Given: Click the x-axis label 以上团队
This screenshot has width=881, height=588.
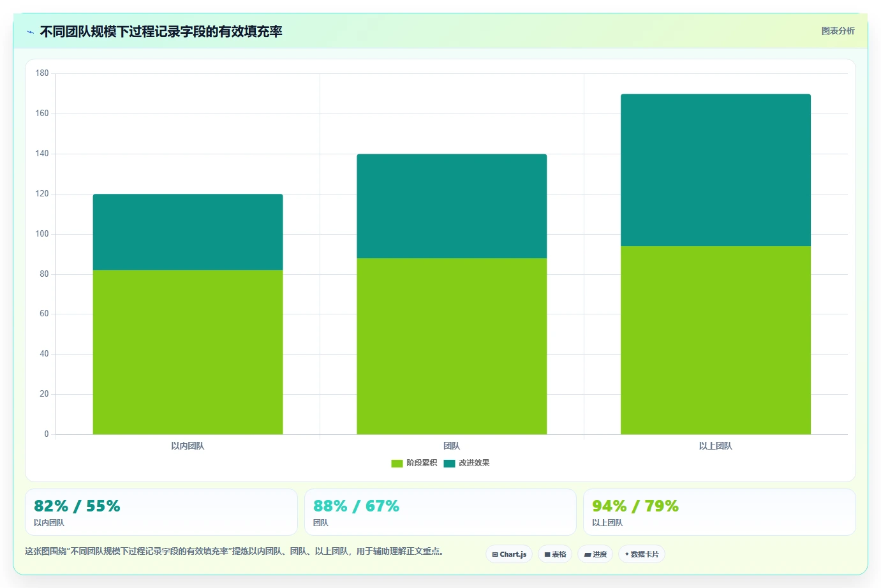Looking at the screenshot, I should (716, 446).
